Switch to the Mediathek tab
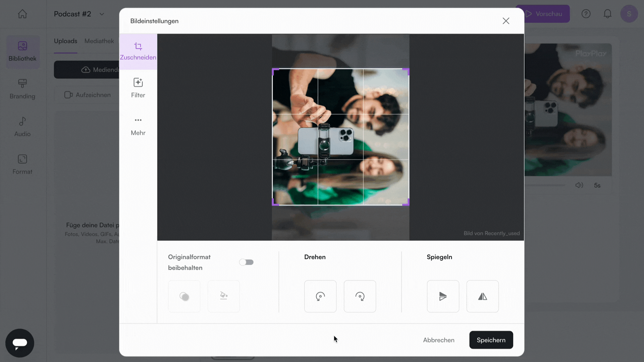The height and width of the screenshot is (362, 644). (99, 41)
